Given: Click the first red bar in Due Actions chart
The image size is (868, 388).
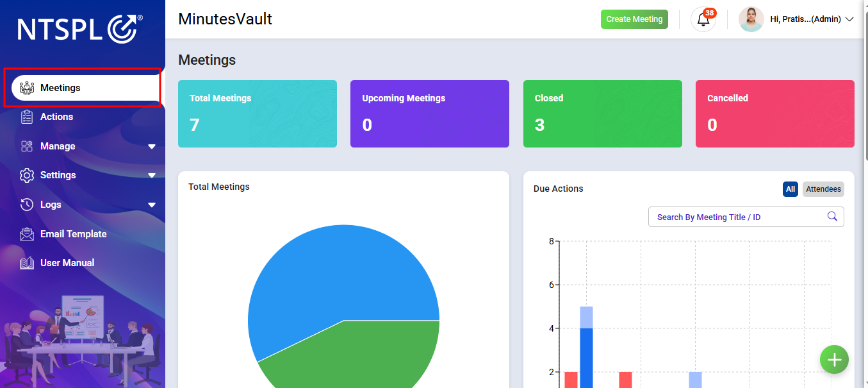Looking at the screenshot, I should [x=571, y=380].
